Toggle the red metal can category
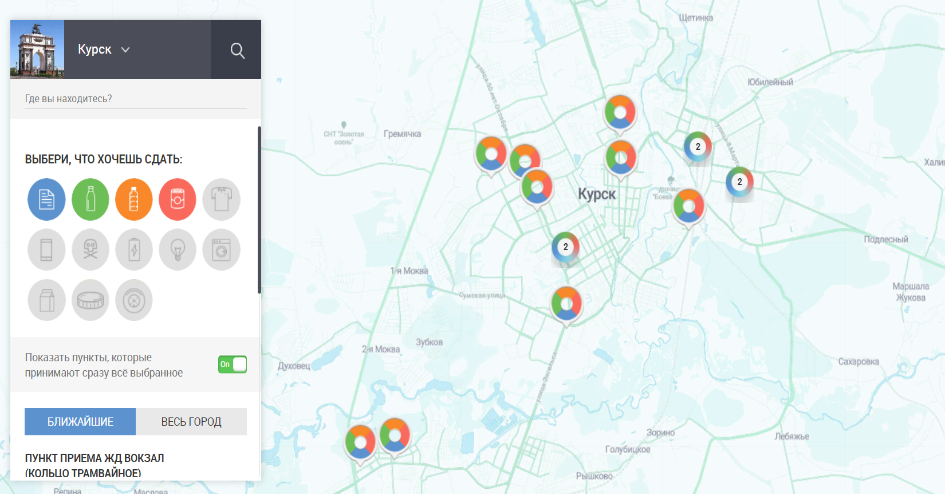 coord(177,199)
